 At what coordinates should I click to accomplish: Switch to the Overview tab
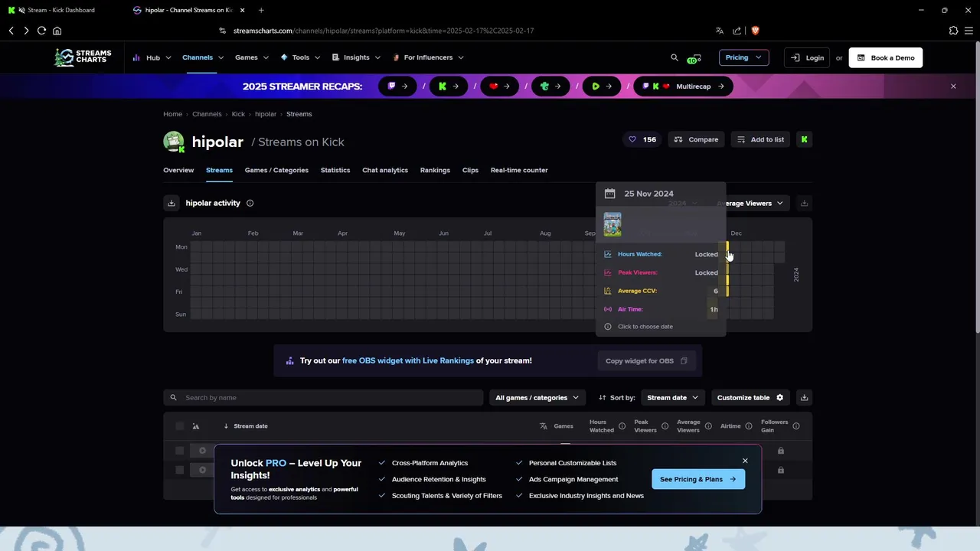(x=178, y=170)
